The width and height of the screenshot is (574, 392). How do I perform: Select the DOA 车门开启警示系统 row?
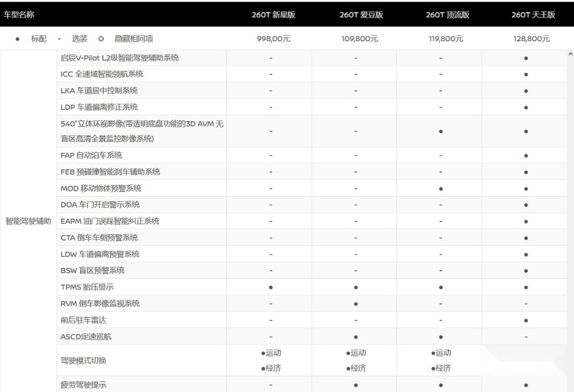click(x=312, y=205)
